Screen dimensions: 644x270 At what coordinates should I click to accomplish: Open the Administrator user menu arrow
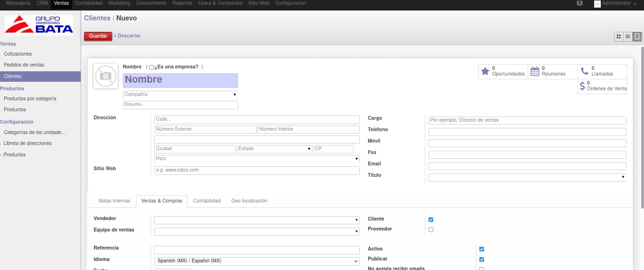click(x=635, y=4)
